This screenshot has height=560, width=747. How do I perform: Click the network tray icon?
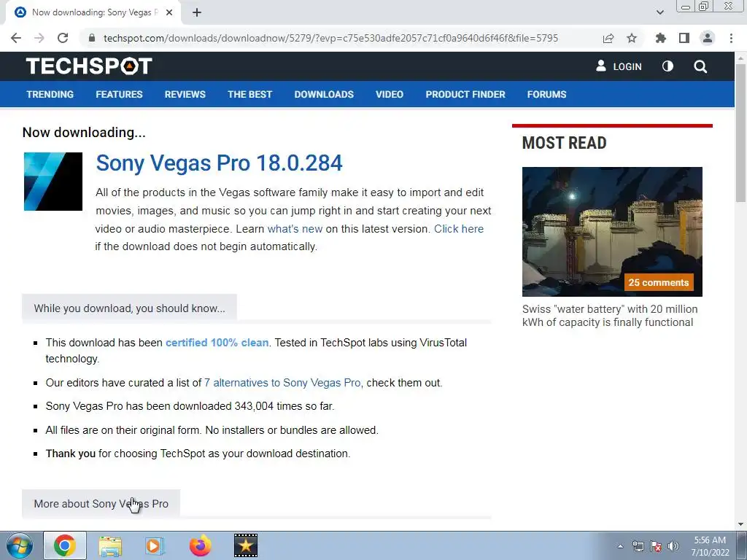tap(638, 546)
